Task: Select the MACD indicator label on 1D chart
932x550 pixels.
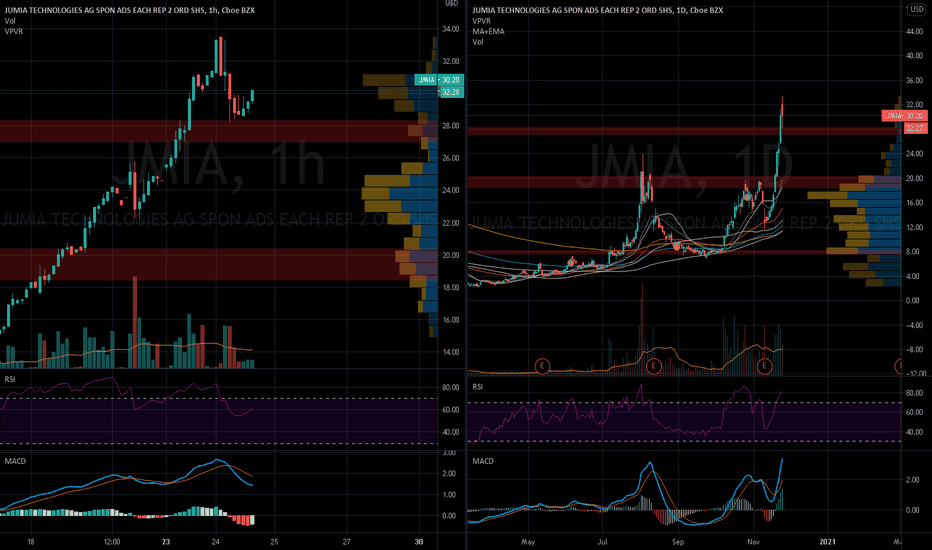Action: pyautogui.click(x=483, y=461)
